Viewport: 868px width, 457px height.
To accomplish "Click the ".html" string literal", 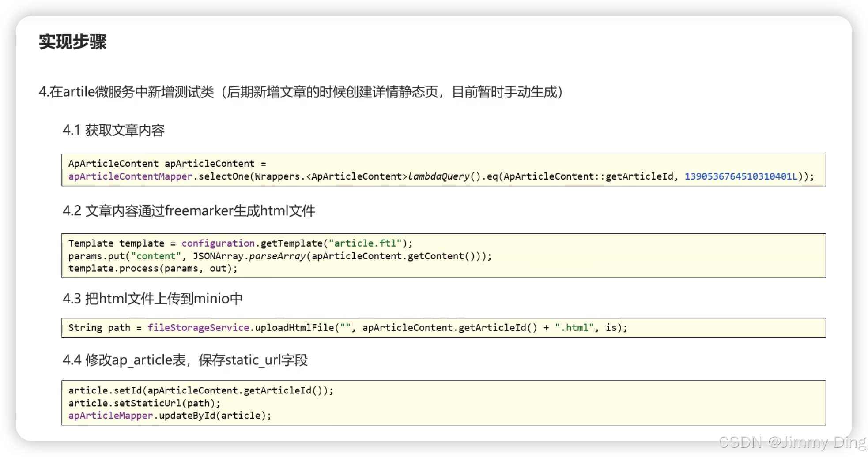I will click(x=574, y=328).
